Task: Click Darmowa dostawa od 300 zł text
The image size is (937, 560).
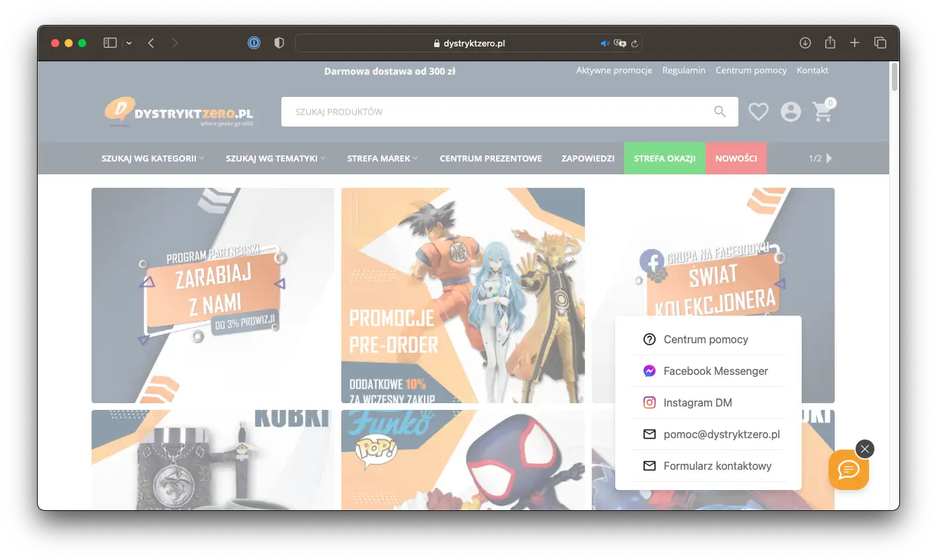Action: point(390,71)
